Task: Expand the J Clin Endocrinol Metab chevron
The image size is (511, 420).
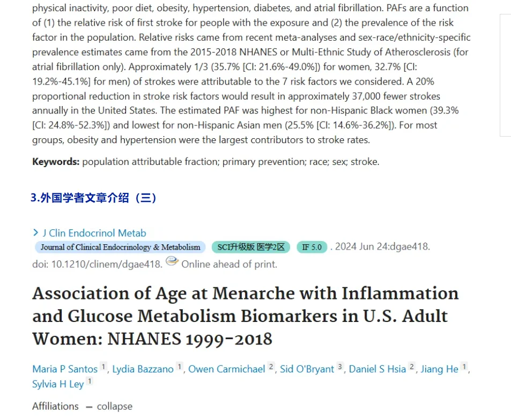Action: [x=36, y=232]
